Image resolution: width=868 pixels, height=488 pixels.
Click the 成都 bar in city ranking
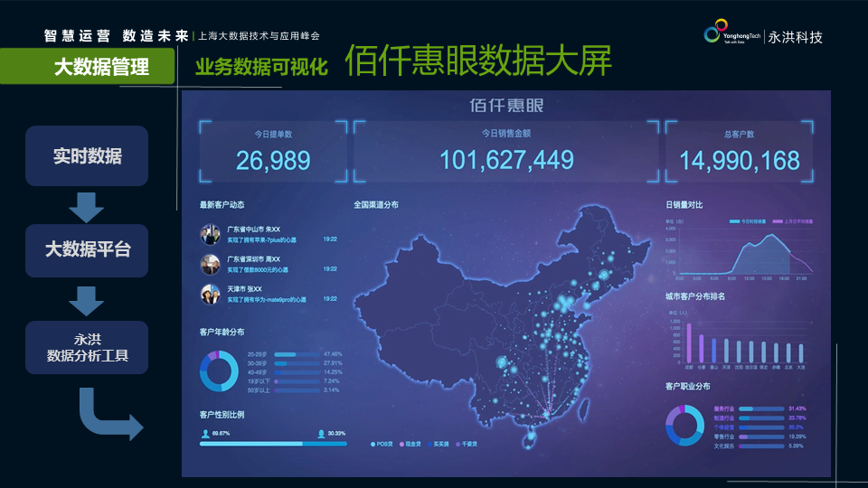point(689,343)
